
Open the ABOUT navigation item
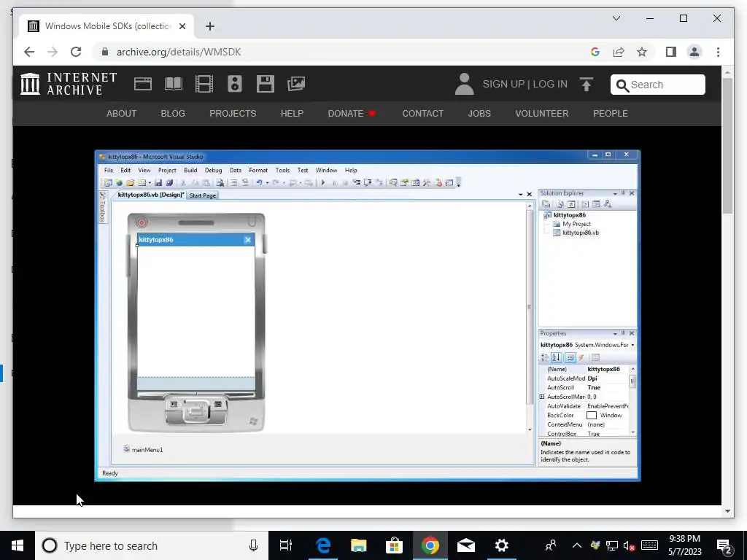pos(122,113)
